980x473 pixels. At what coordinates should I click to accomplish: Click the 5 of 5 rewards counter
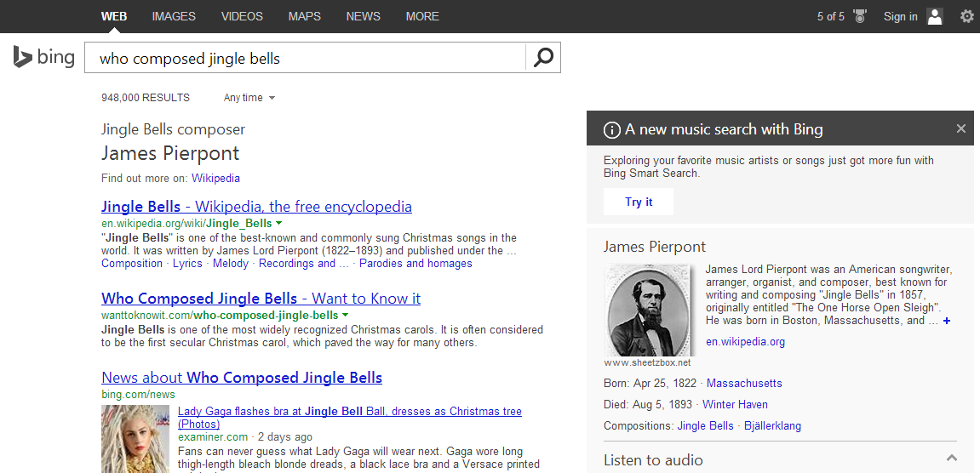(831, 17)
